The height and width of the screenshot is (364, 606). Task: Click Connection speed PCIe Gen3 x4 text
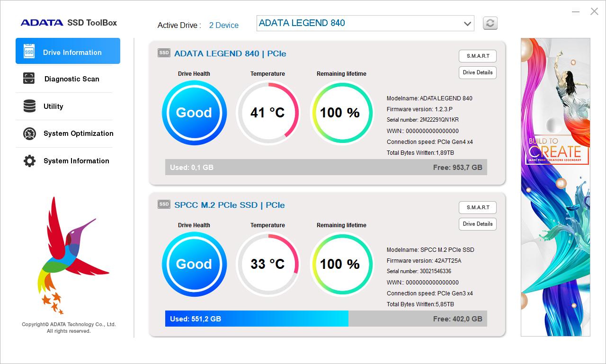[x=430, y=293]
